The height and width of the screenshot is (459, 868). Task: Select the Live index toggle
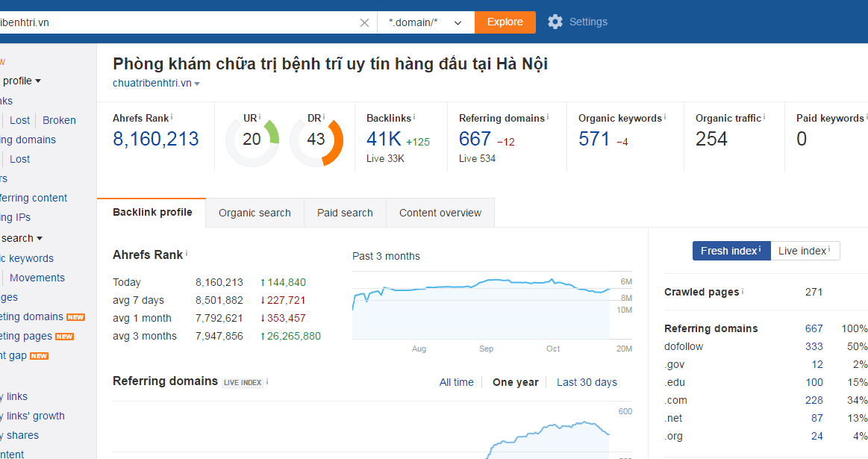coord(805,251)
